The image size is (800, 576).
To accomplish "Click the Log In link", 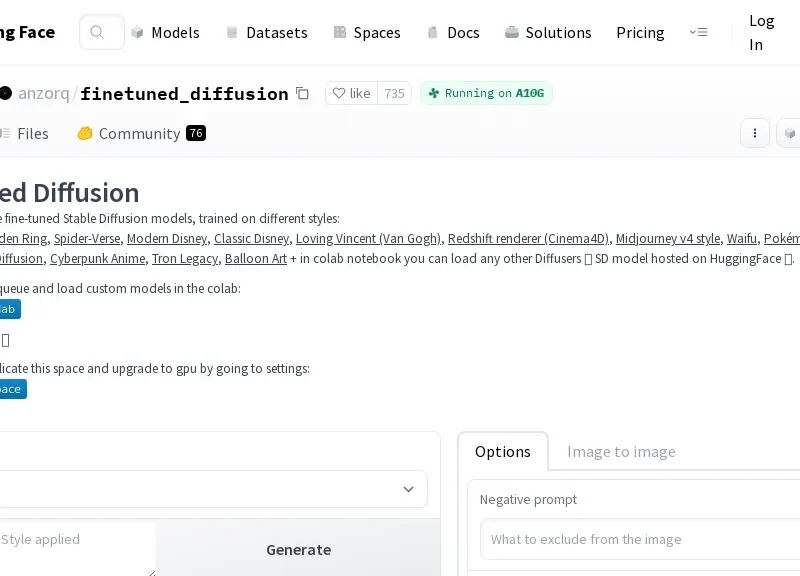I will tap(762, 33).
